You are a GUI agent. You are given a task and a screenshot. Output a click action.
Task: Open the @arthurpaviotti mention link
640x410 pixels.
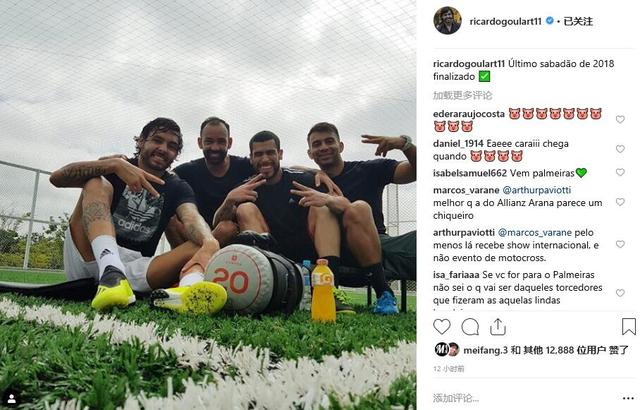(536, 190)
